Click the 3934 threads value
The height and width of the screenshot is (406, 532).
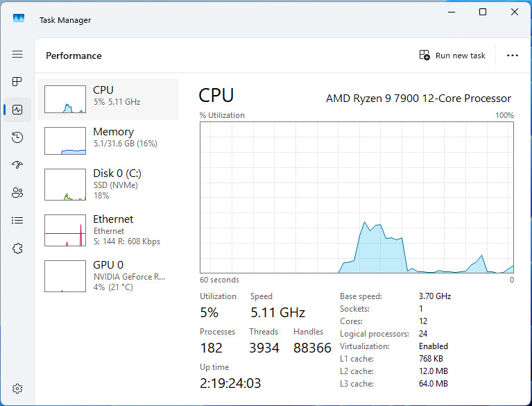pyautogui.click(x=264, y=348)
